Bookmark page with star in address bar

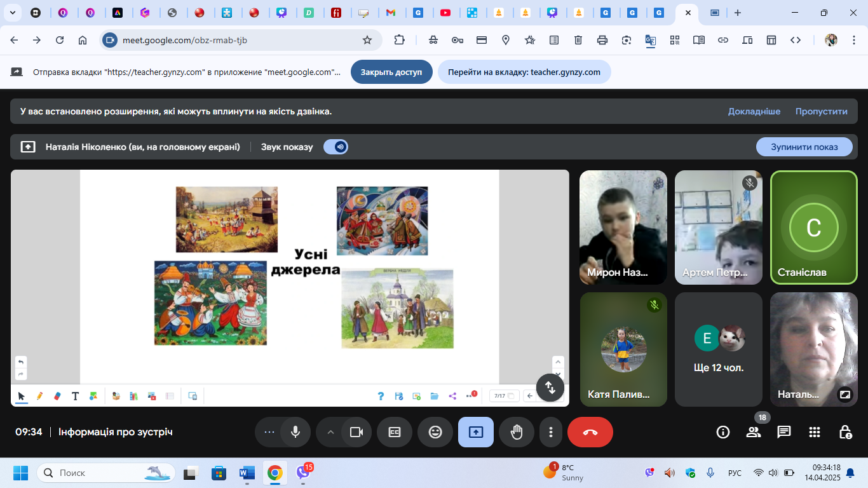pyautogui.click(x=367, y=40)
